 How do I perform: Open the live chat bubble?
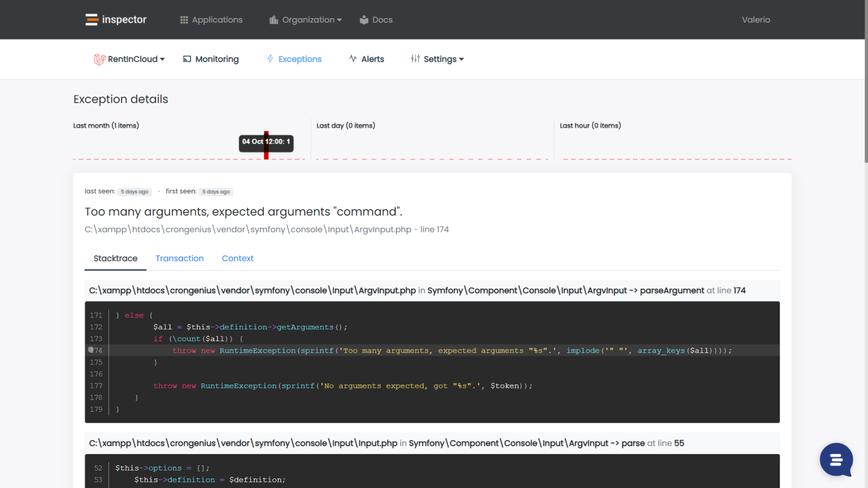[x=836, y=460]
